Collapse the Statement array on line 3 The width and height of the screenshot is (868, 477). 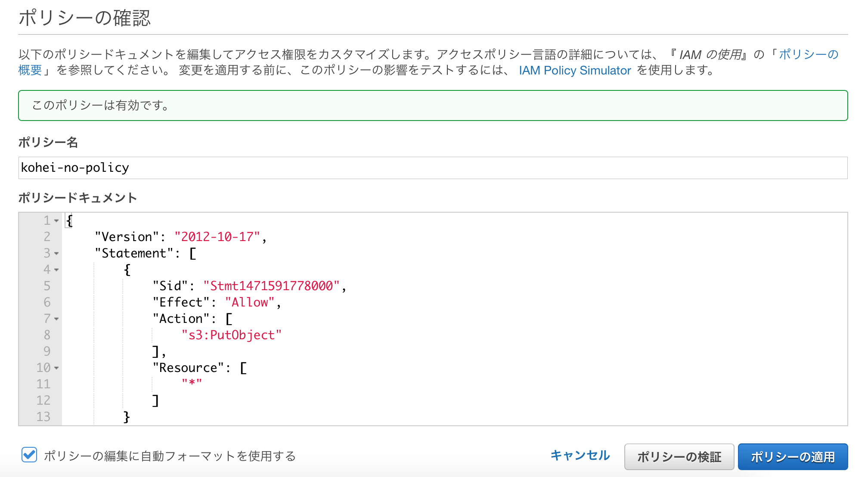tap(56, 253)
